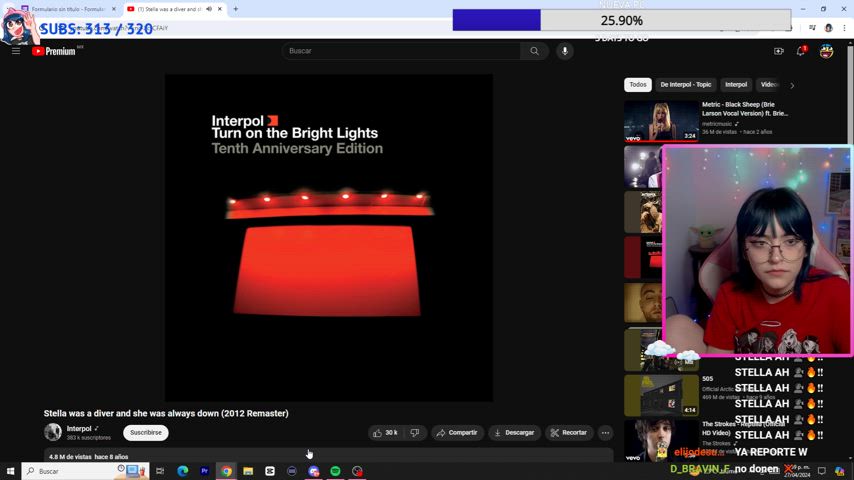Open Task View on the taskbar

[x=160, y=471]
